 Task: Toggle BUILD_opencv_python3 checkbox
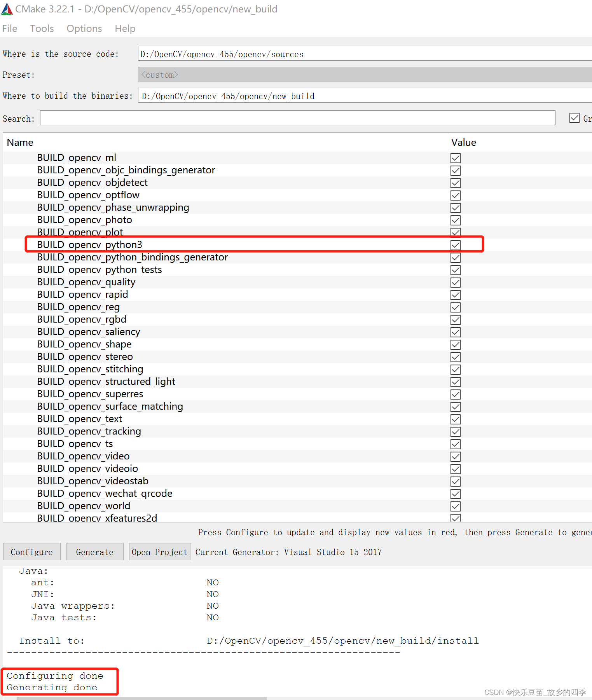coord(456,245)
